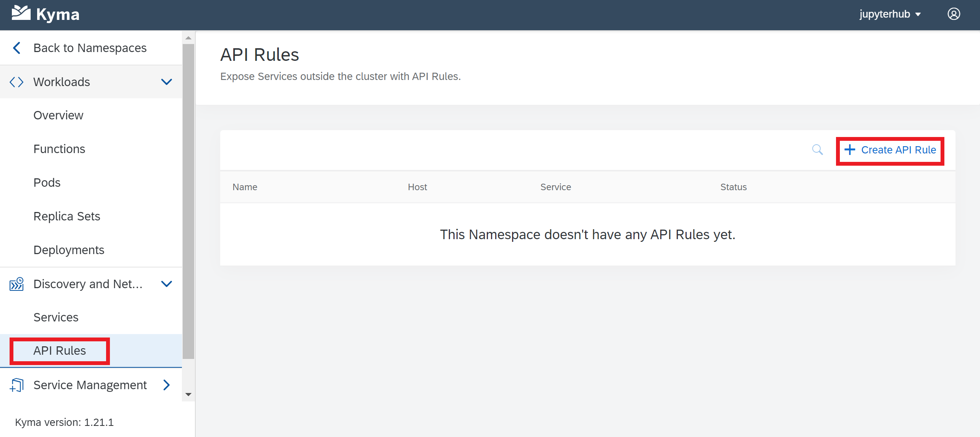
Task: Open Replica Sets page
Action: point(91,216)
